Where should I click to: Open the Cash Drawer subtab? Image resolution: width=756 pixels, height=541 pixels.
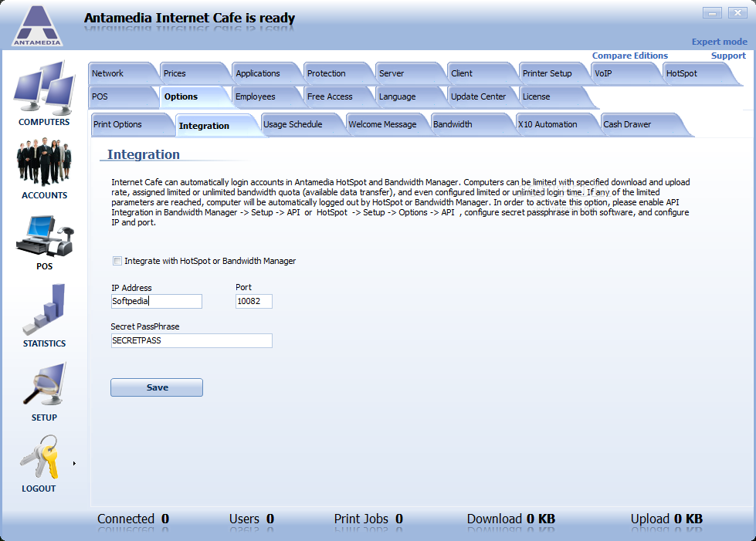pos(644,124)
